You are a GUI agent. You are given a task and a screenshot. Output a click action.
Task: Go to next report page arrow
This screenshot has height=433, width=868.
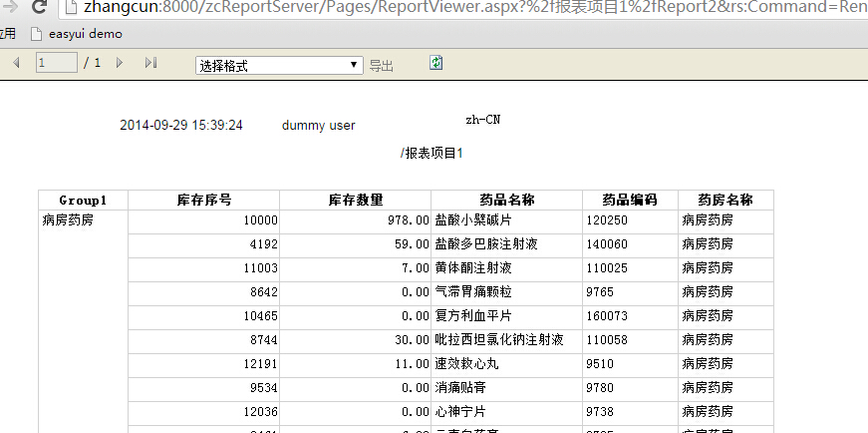(x=119, y=63)
